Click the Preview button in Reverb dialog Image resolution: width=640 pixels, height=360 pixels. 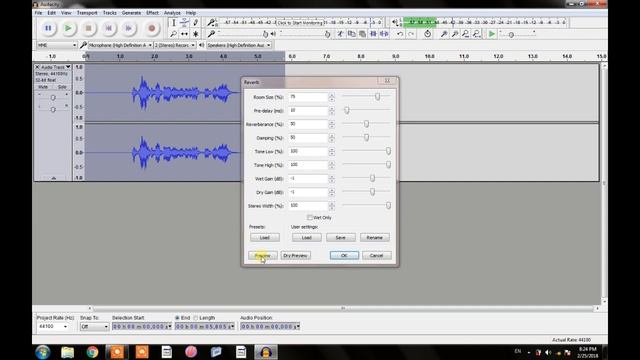(263, 256)
